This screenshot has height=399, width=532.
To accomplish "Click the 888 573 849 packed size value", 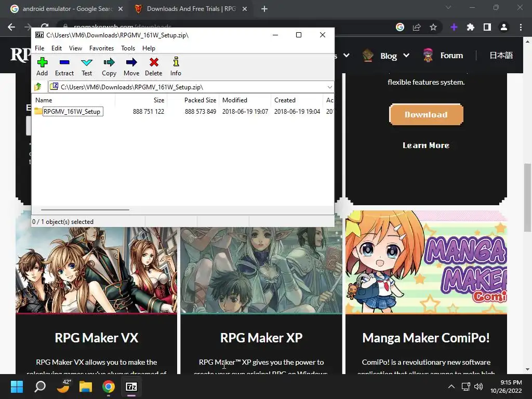I will point(200,111).
